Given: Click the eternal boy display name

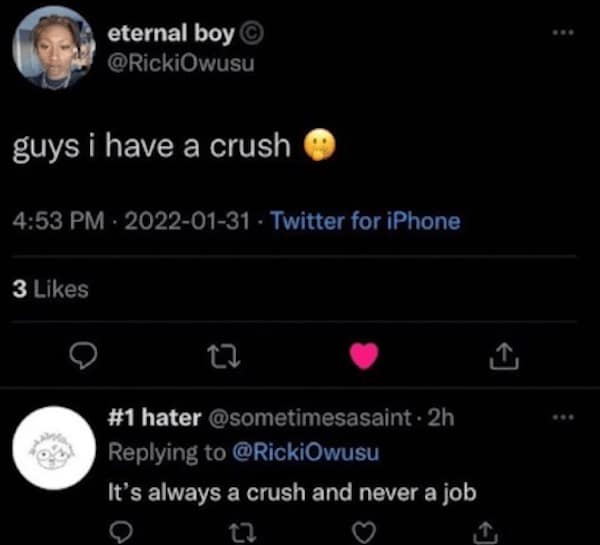Looking at the screenshot, I should [x=172, y=32].
